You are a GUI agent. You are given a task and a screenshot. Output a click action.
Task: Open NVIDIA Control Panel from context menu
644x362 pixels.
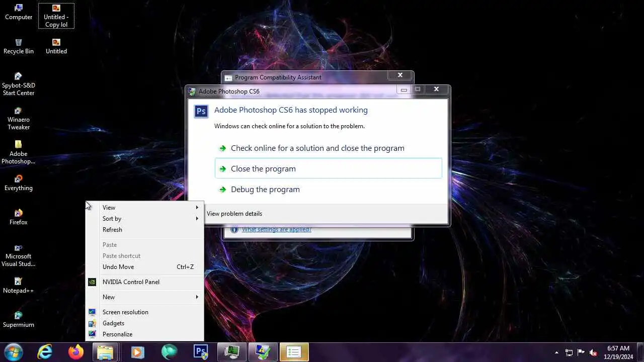pos(145,282)
